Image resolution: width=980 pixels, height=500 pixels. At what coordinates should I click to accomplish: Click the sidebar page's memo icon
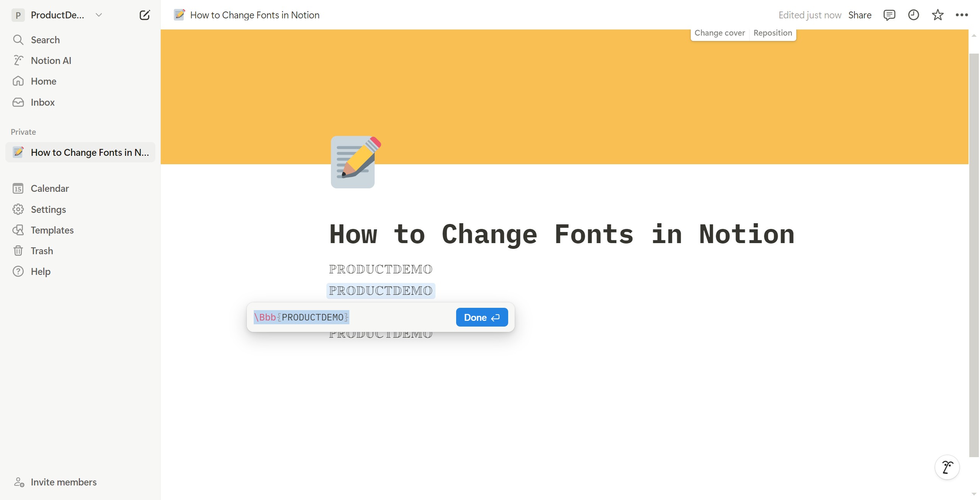18,152
